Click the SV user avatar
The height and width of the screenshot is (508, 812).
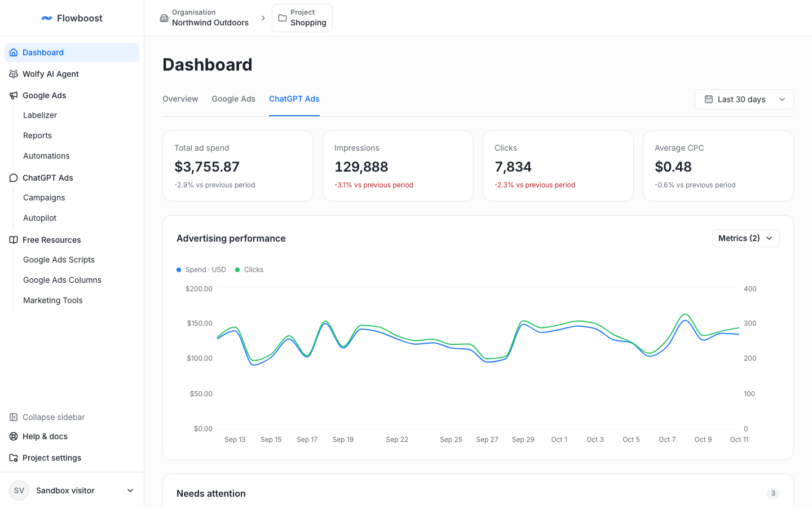point(19,491)
